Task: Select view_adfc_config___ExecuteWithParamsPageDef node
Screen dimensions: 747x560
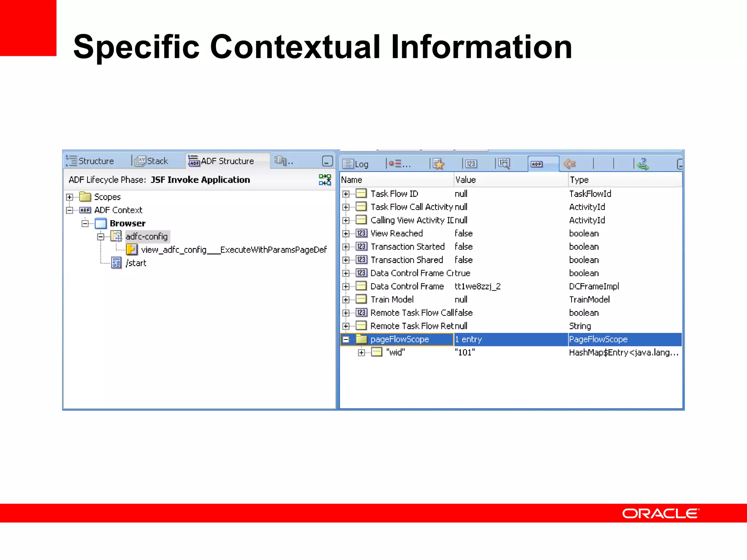Action: (x=234, y=250)
